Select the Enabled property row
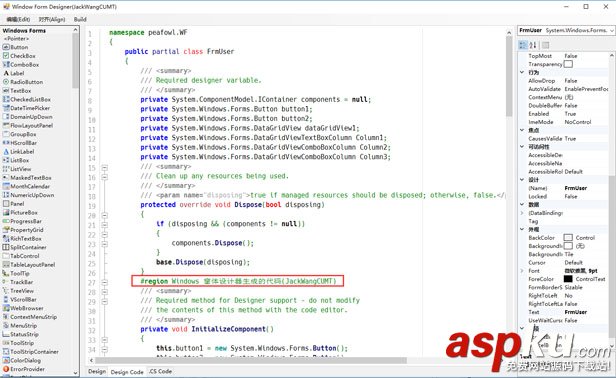Viewport: 616px width, 378px height. (564, 114)
